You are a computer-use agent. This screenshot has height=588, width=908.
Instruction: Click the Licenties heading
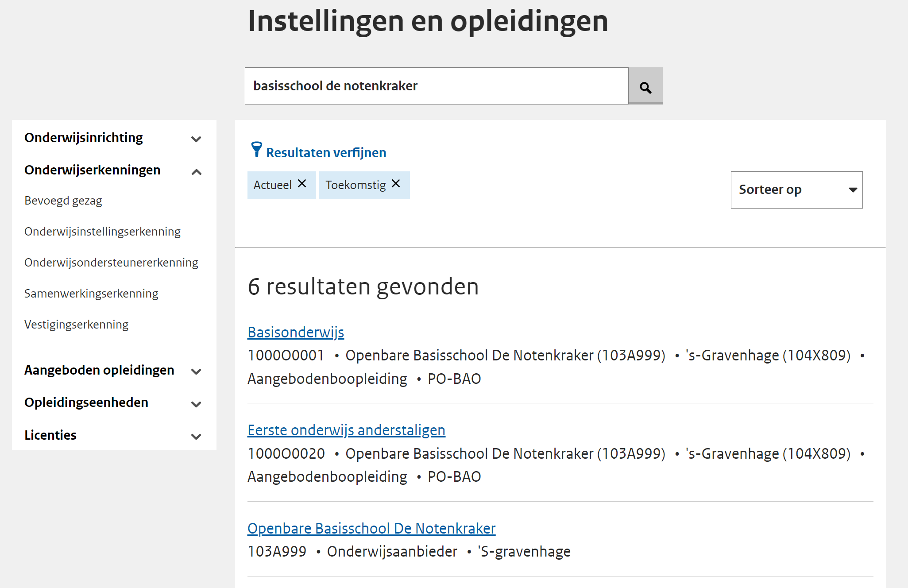click(x=50, y=435)
